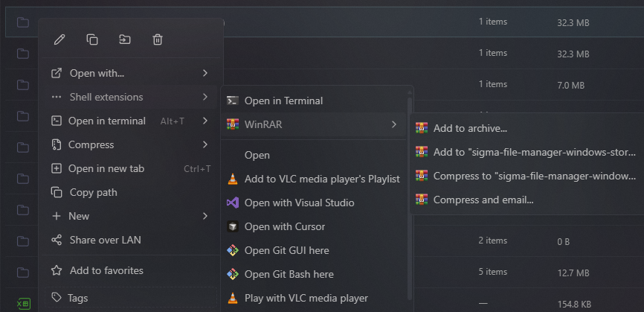This screenshot has width=644, height=312.
Task: Click the Git Bash icon
Action: tap(233, 274)
